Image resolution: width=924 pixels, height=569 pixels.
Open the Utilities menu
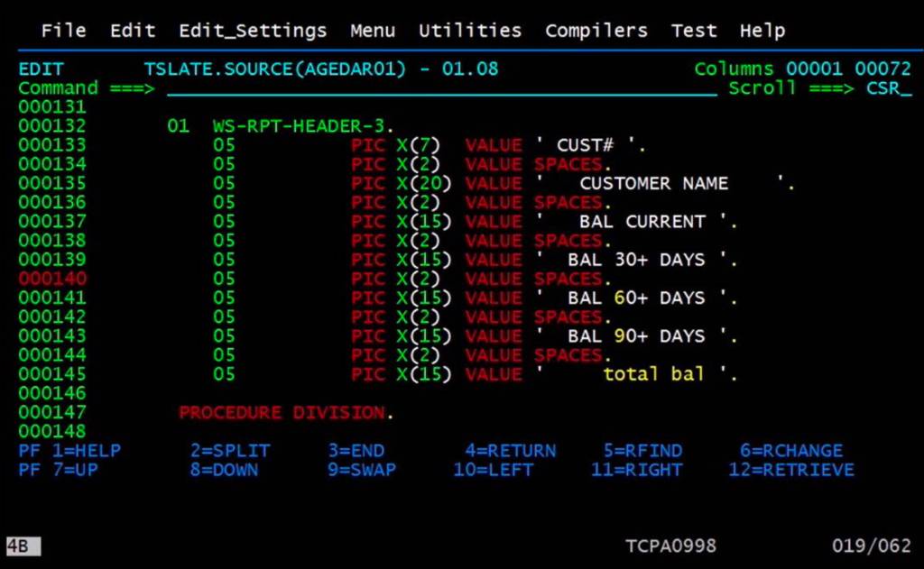coord(469,30)
